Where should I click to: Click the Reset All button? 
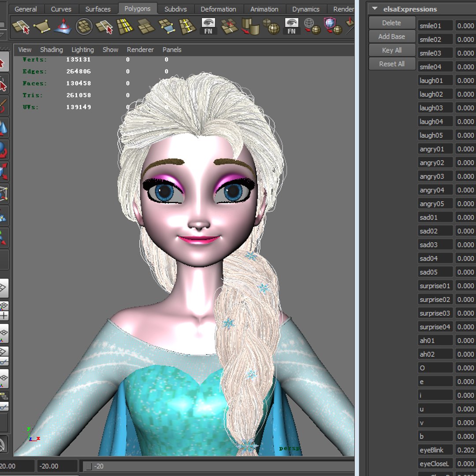[392, 64]
